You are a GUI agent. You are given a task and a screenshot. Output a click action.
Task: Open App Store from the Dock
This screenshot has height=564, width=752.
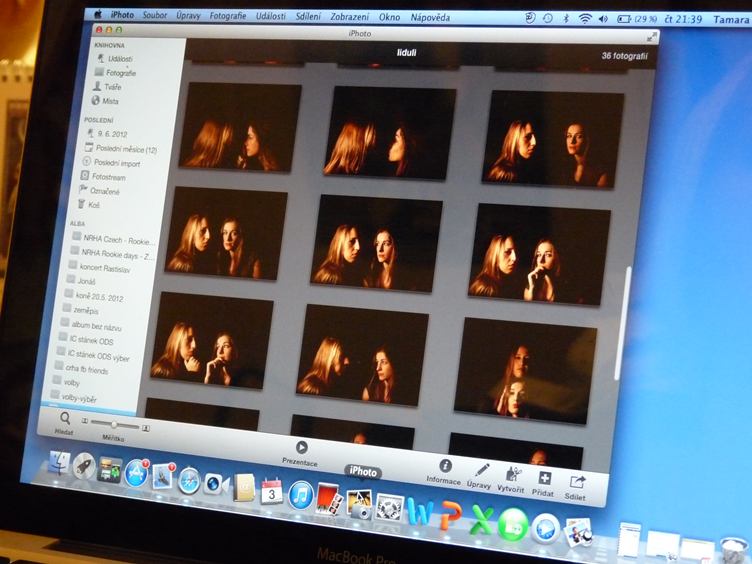pyautogui.click(x=136, y=473)
